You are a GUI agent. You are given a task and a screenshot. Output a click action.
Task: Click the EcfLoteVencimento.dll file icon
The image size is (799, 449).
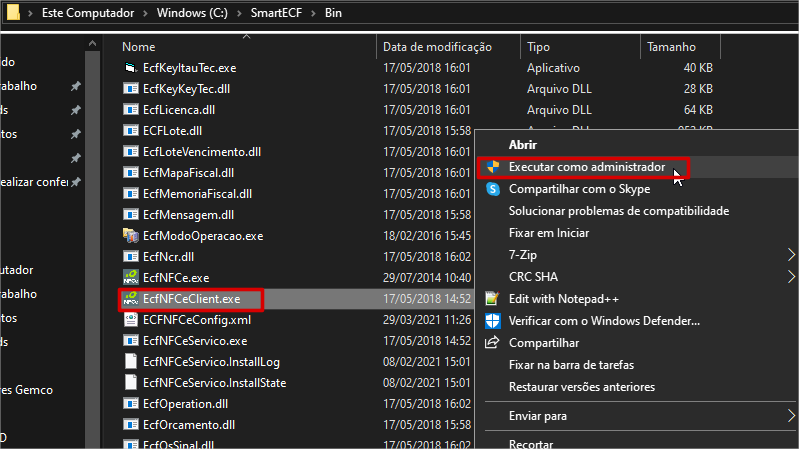130,151
